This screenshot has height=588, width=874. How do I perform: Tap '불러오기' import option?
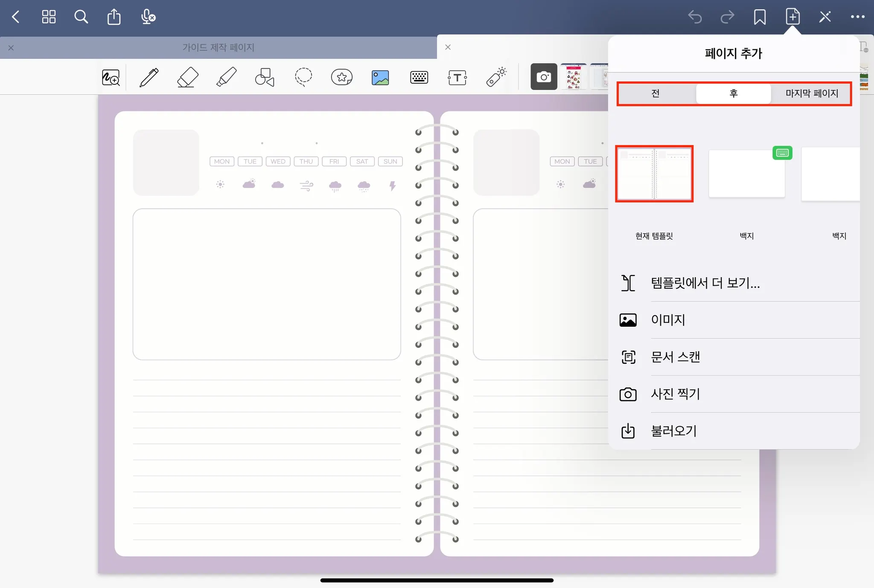673,431
